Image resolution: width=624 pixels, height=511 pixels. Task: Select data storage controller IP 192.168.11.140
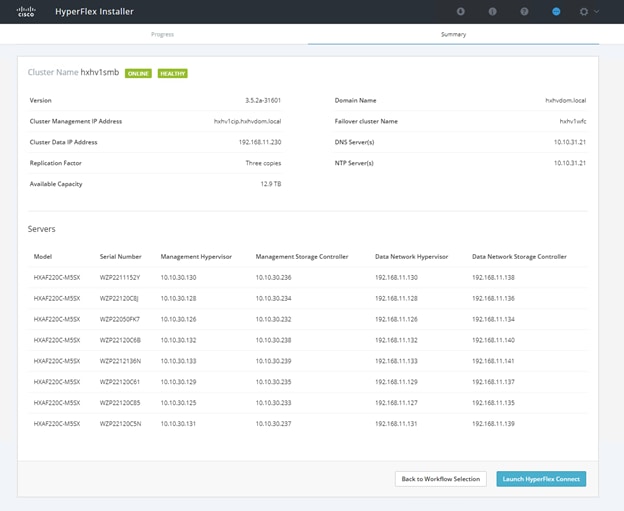pyautogui.click(x=493, y=340)
